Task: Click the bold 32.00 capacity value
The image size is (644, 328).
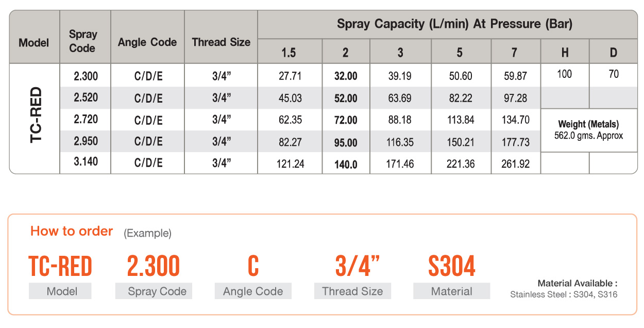Action: pos(346,76)
